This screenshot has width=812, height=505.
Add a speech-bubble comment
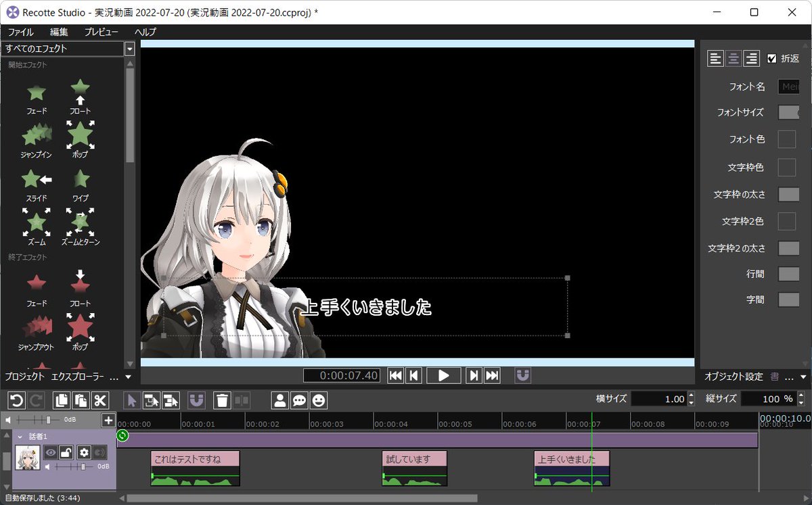pyautogui.click(x=299, y=400)
